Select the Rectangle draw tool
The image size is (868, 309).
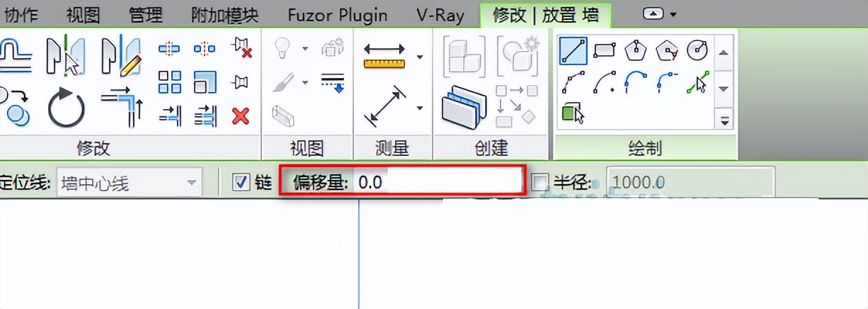(x=605, y=51)
